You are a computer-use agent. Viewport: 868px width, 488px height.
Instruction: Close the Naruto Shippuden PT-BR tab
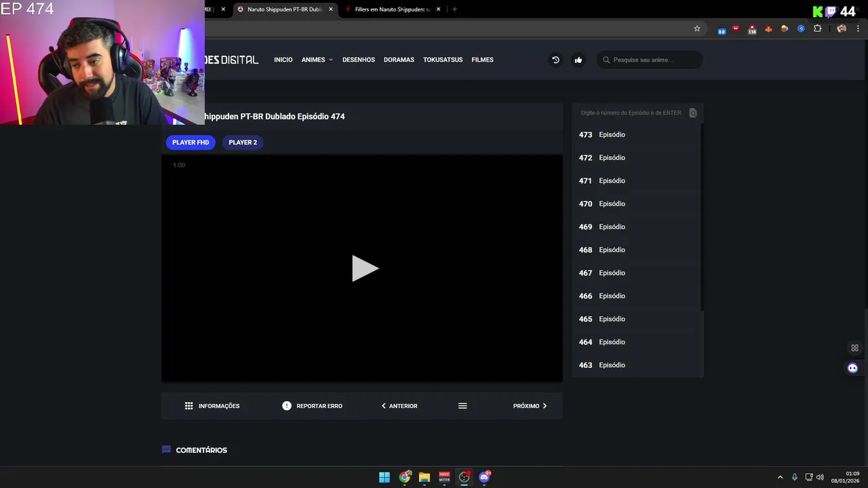(x=331, y=9)
